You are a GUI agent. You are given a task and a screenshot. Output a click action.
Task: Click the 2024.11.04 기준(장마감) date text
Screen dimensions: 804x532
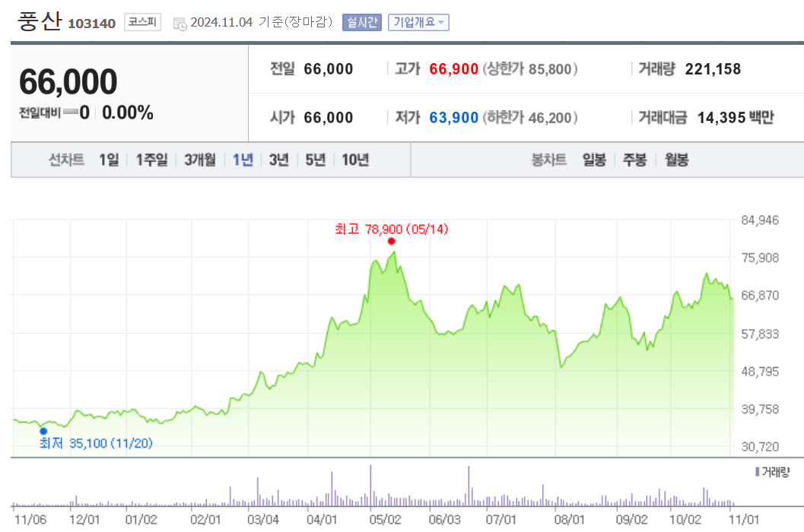[x=262, y=23]
